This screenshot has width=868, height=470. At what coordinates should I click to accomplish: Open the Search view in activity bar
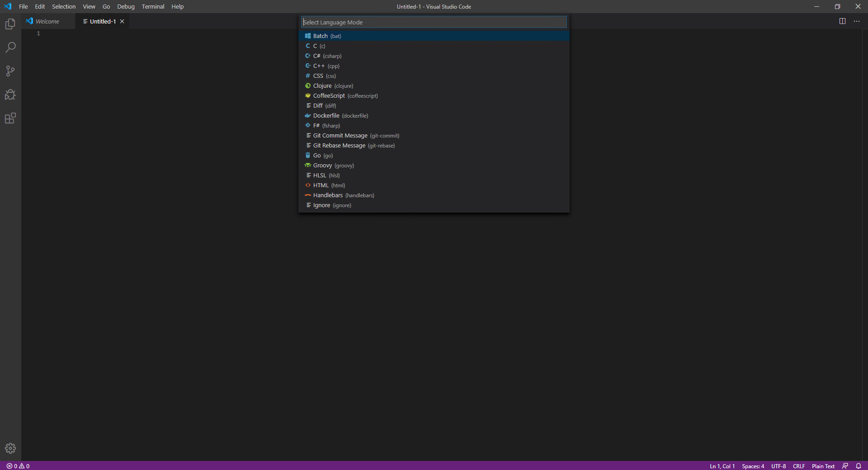click(10, 47)
